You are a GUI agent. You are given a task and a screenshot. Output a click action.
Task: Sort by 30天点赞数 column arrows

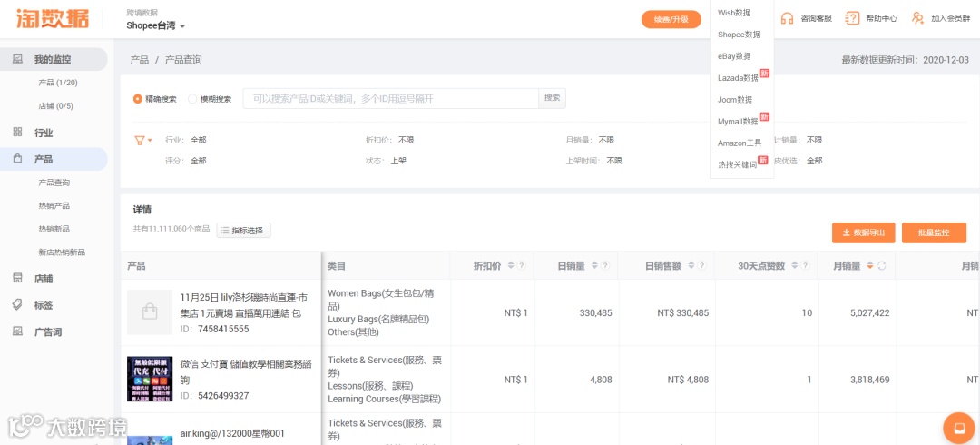click(x=796, y=266)
